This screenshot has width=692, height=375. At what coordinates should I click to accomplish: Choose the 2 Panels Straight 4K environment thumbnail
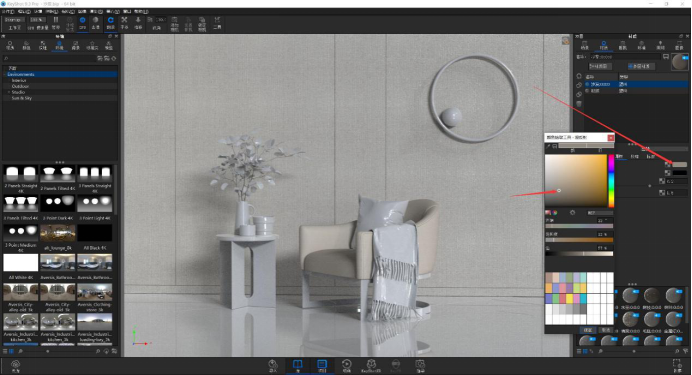[21, 174]
